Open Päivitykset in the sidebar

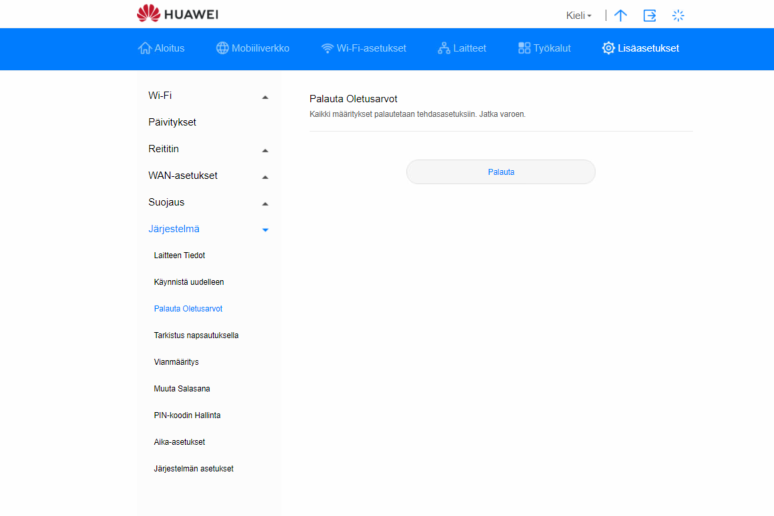[x=172, y=122]
